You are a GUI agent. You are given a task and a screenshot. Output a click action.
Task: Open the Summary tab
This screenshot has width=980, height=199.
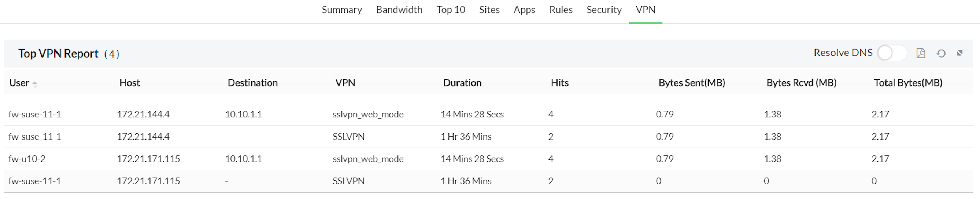(342, 10)
